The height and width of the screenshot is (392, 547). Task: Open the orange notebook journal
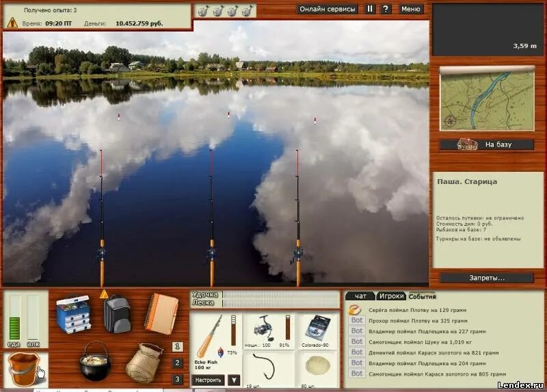(x=161, y=314)
